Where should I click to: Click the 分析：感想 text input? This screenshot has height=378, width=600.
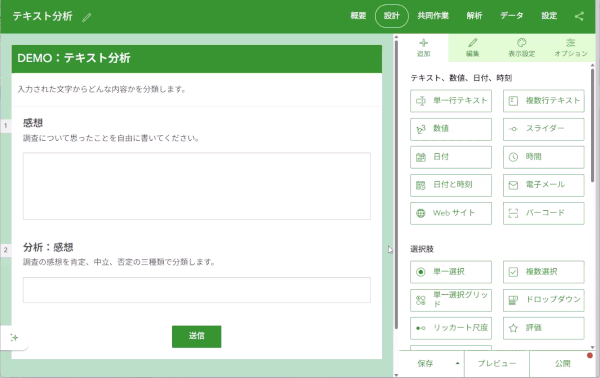coord(197,290)
